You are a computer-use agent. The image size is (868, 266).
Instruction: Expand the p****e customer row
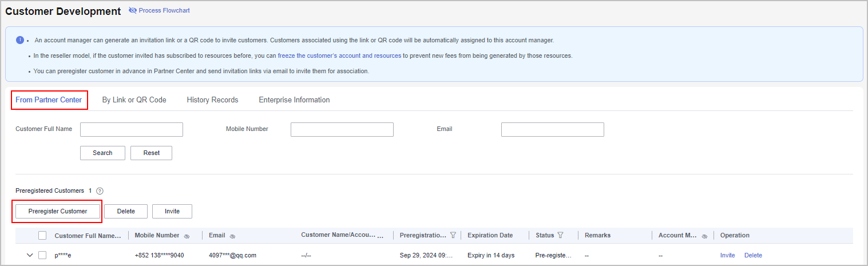point(30,255)
